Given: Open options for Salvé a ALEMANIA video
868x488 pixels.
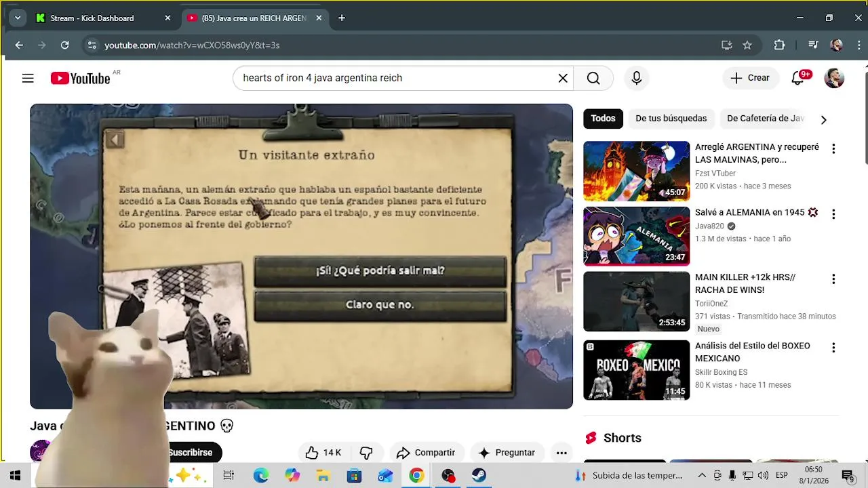Looking at the screenshot, I should [x=833, y=213].
